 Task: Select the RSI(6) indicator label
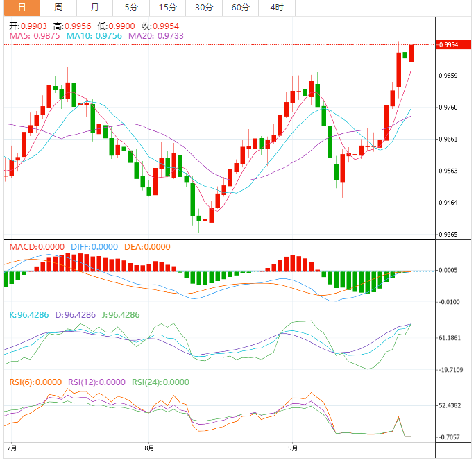pos(35,382)
